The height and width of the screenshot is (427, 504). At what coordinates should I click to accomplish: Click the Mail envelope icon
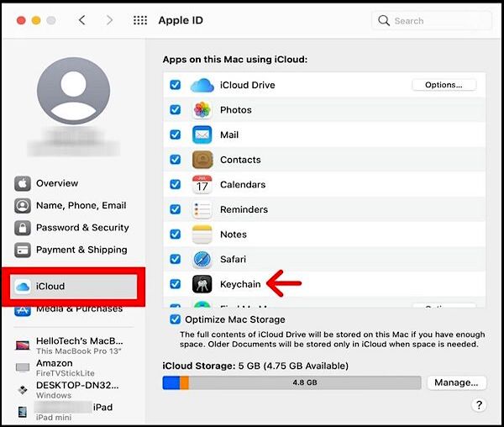click(202, 134)
